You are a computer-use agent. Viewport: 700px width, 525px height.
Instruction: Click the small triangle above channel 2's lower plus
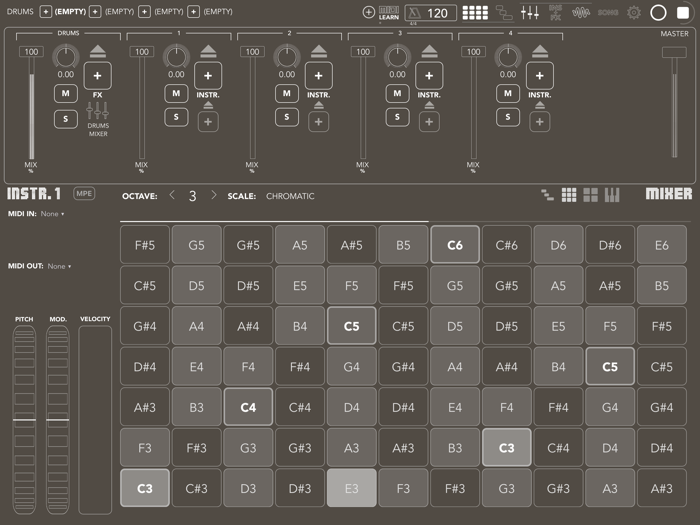click(x=318, y=105)
